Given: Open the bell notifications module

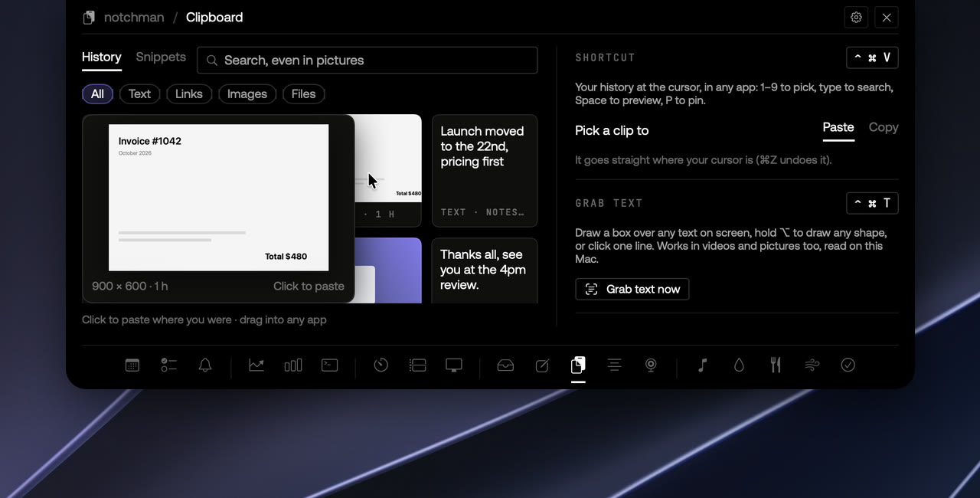Looking at the screenshot, I should [205, 365].
